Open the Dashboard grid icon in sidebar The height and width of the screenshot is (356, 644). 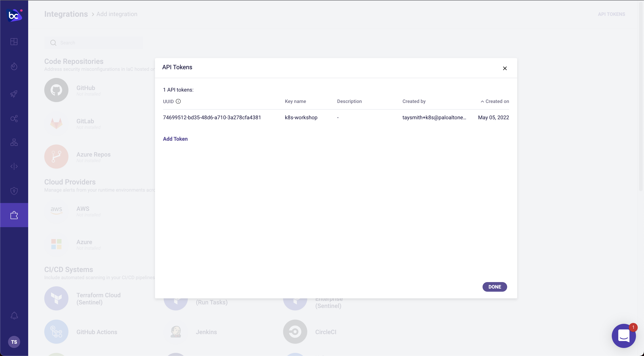point(14,42)
